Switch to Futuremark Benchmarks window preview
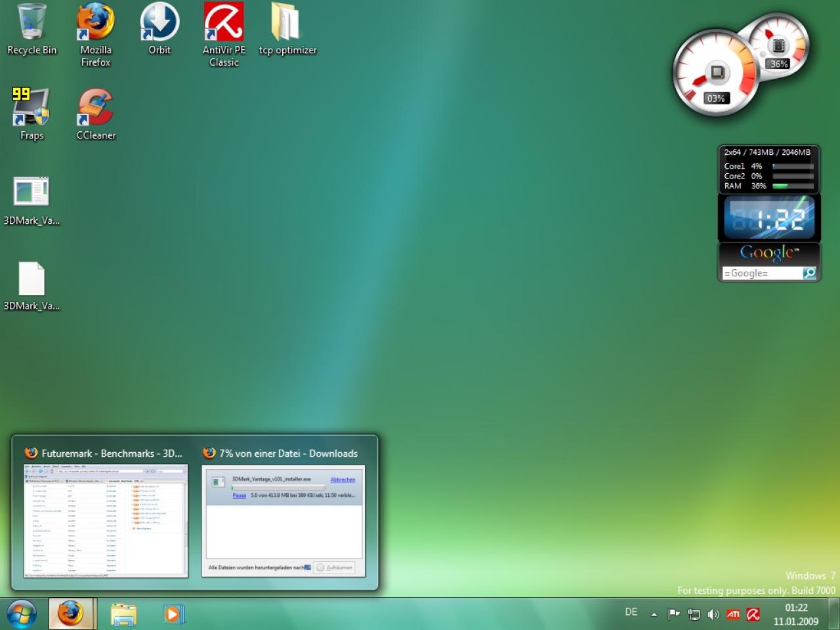This screenshot has width=840, height=630. point(106,521)
